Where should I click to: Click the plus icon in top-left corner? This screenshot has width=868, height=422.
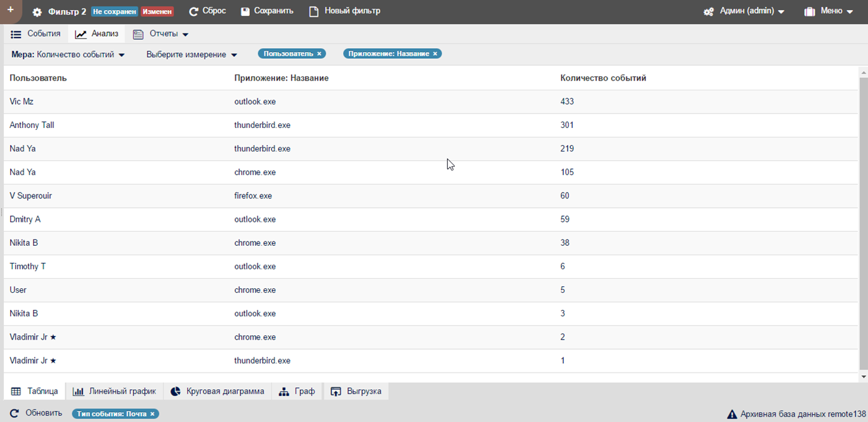10,10
